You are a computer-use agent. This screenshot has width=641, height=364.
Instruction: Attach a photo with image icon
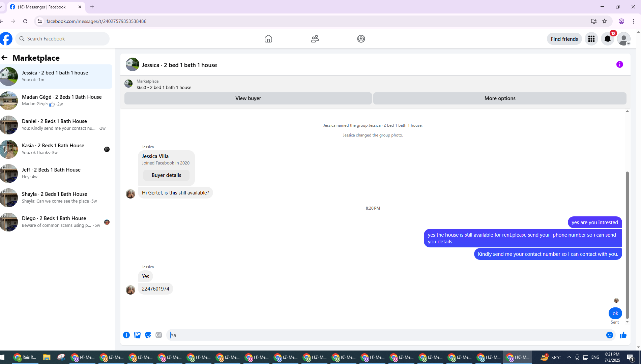(x=137, y=335)
